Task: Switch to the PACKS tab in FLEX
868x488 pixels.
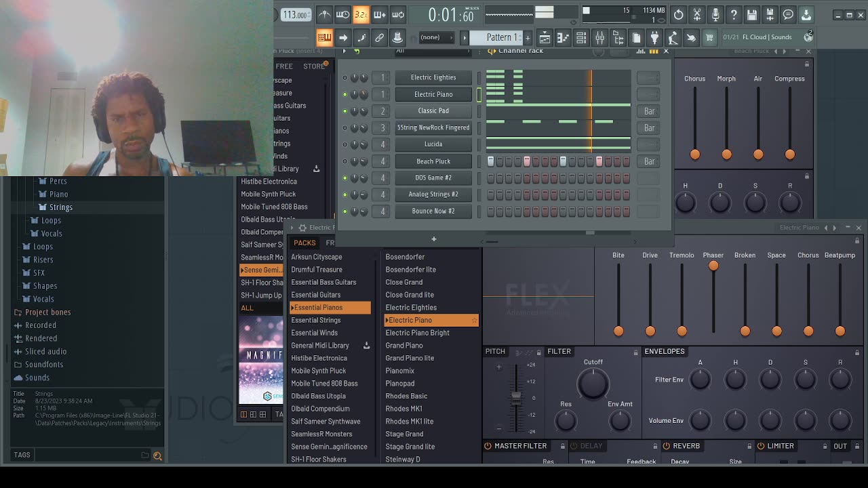Action: (x=304, y=243)
